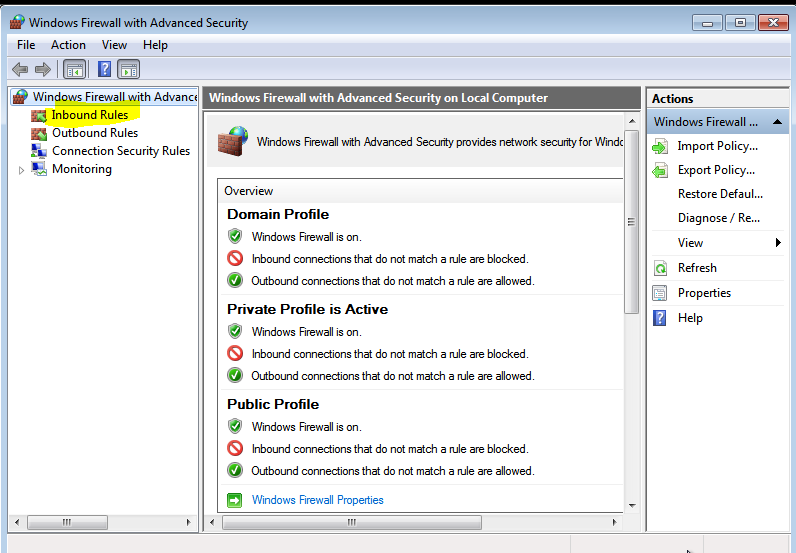Click the Private Profile is Active heading

point(307,309)
